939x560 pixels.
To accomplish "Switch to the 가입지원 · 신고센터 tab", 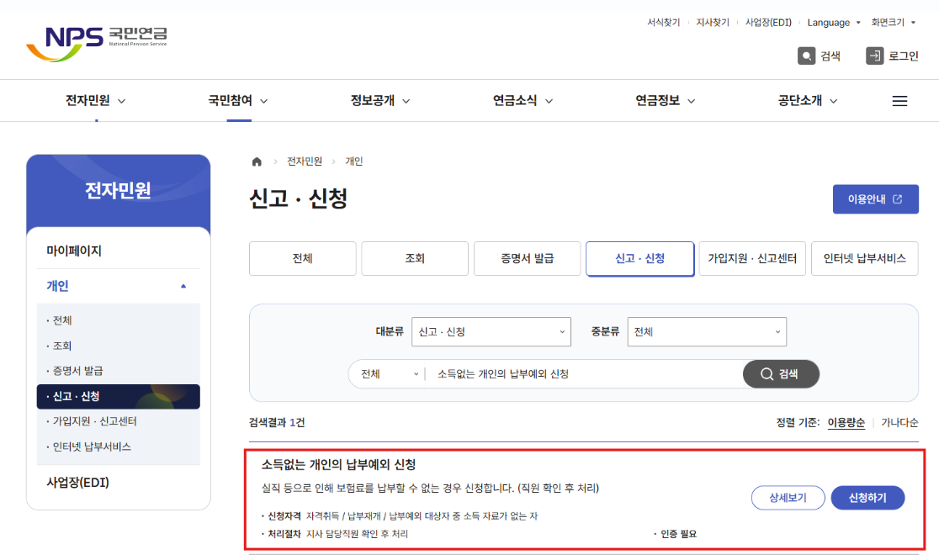I will 752,258.
